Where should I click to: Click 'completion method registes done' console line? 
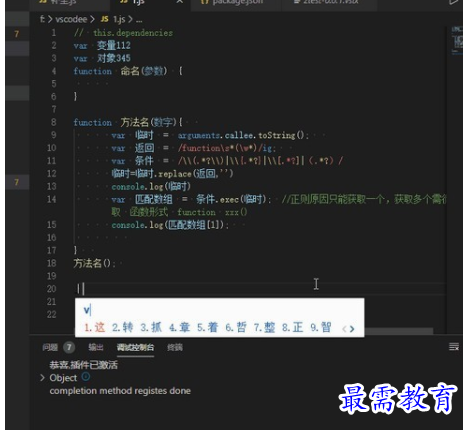120,391
